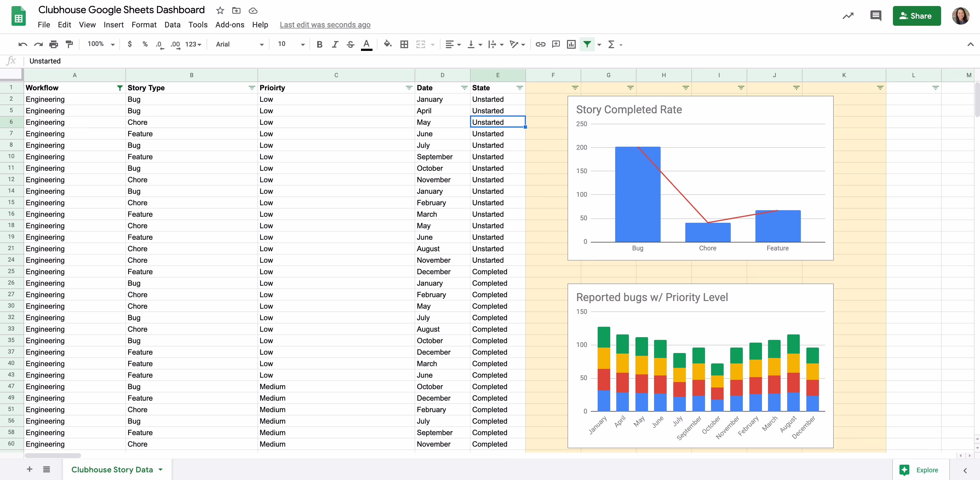The width and height of the screenshot is (980, 480).
Task: Select the Reported bugs w/ Priority Level chart
Action: click(700, 366)
